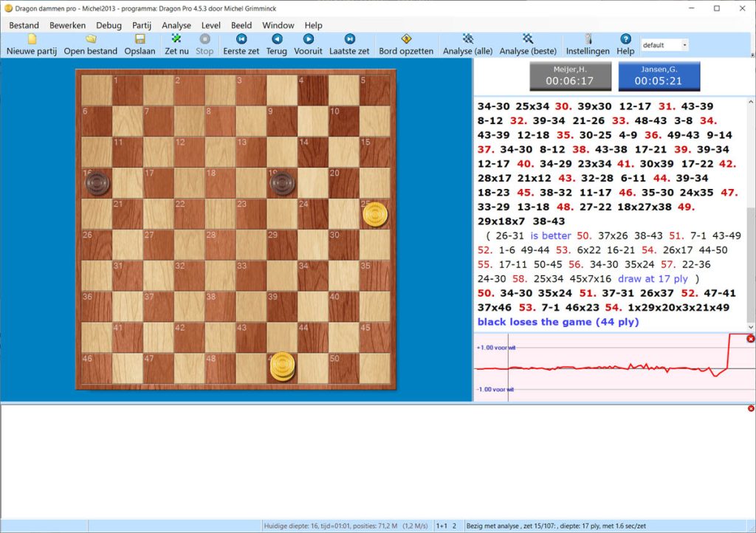Viewport: 756px width, 533px height.
Task: Open a file with Open bestand
Action: (90, 44)
